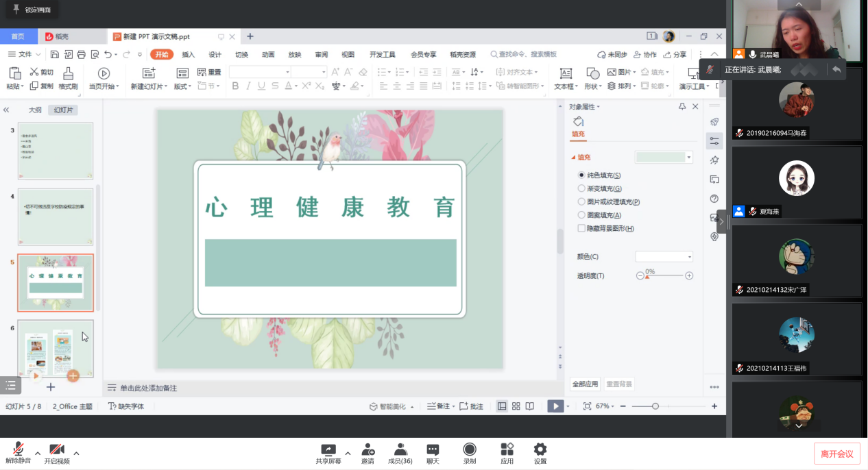Open the 动画 ribbon tab
868x470 pixels.
pyautogui.click(x=268, y=55)
